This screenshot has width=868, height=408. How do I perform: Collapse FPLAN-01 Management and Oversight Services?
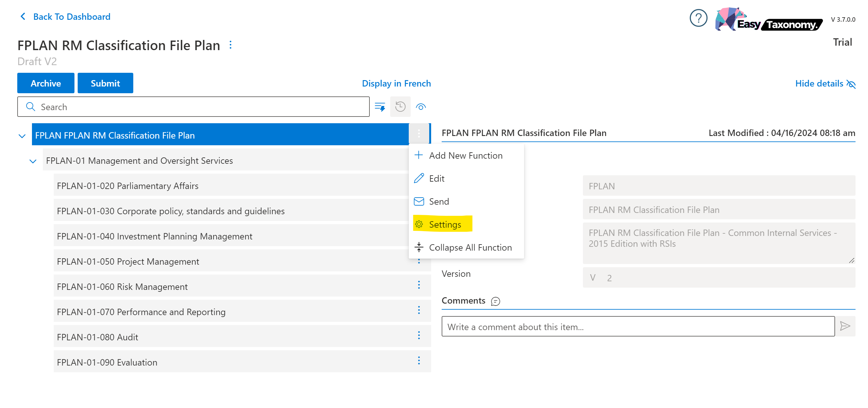click(x=33, y=161)
